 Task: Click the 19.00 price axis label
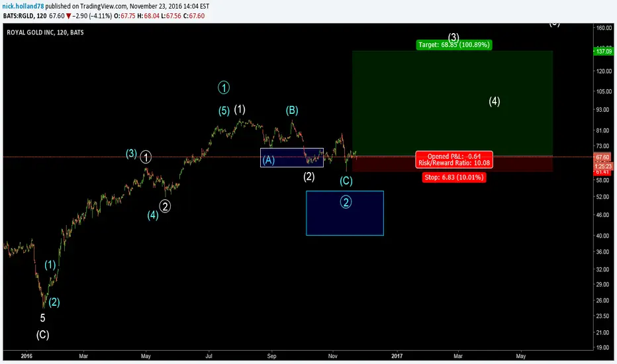(602, 348)
